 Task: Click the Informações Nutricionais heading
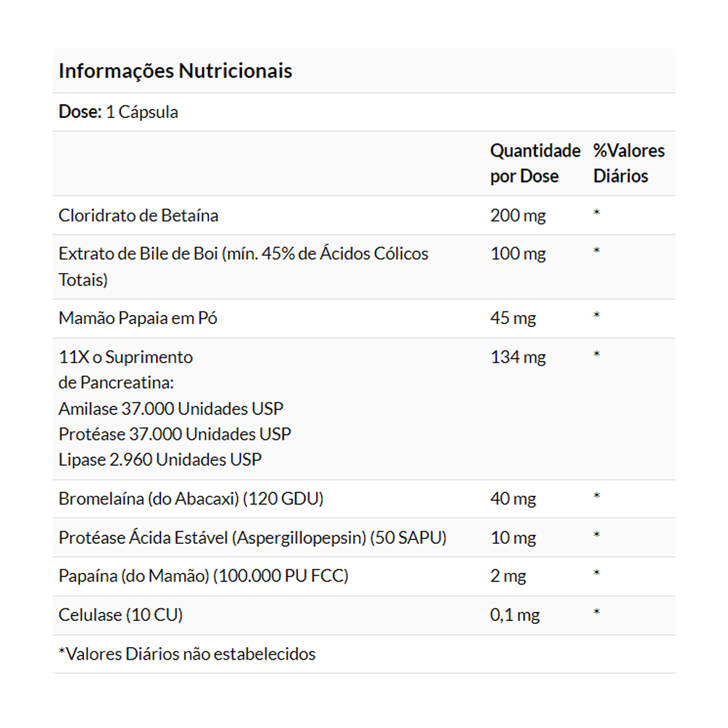[x=175, y=71]
